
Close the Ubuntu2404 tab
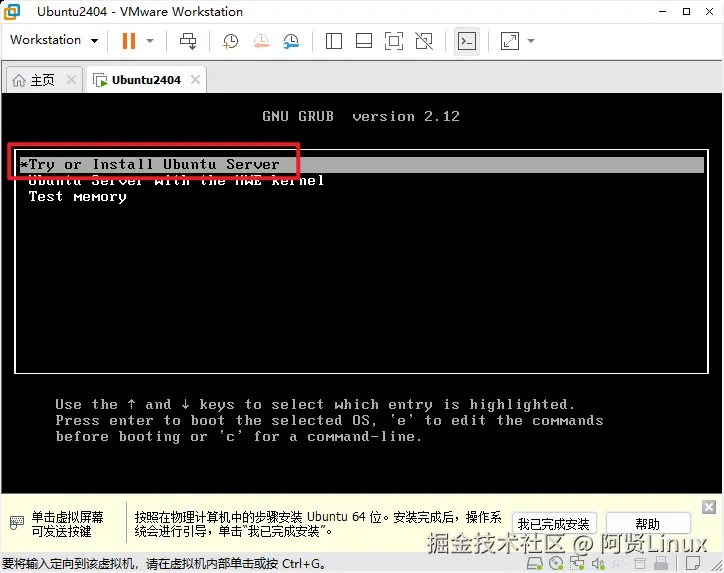195,79
